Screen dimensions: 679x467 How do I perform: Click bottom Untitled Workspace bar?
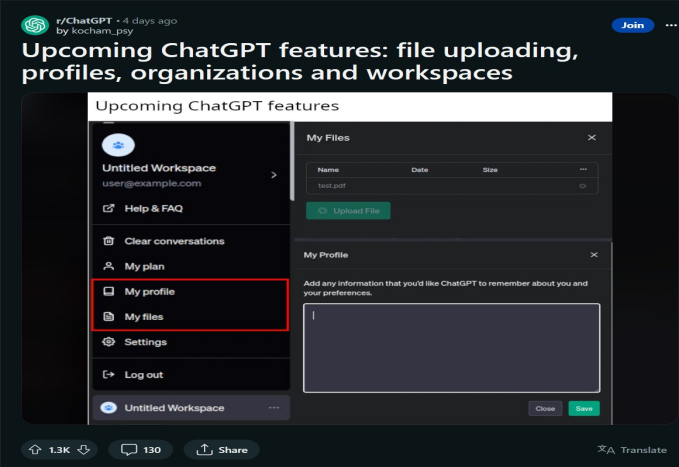pos(191,408)
